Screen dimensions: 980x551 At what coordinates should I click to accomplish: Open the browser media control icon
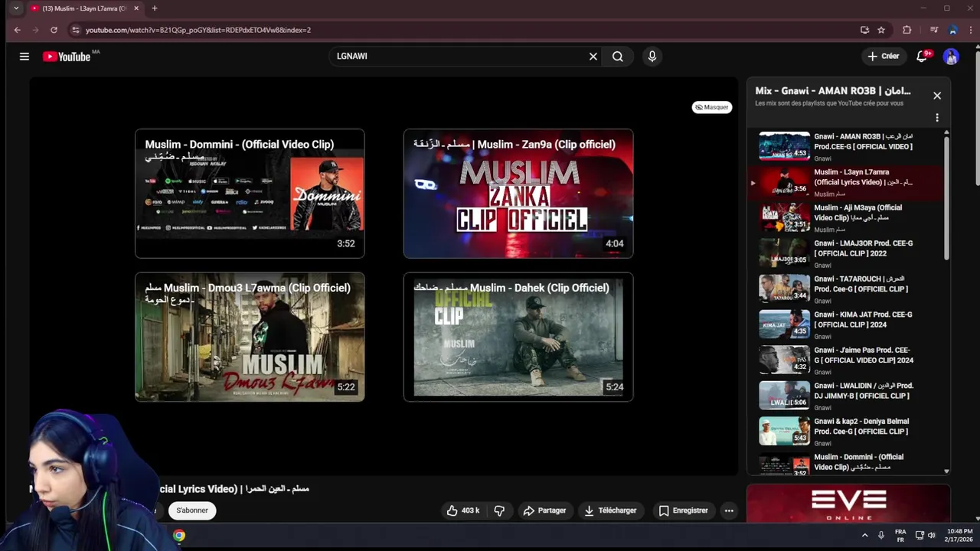pos(934,30)
